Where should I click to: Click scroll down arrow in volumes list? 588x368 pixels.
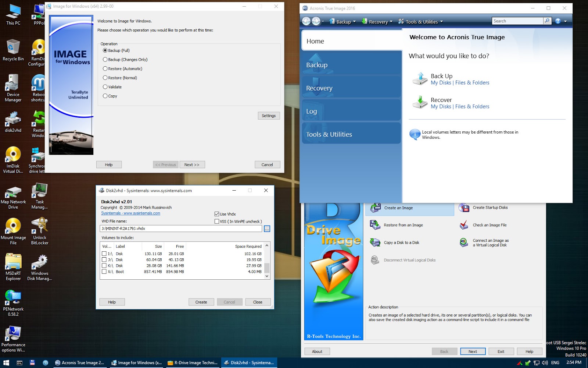coord(267,276)
